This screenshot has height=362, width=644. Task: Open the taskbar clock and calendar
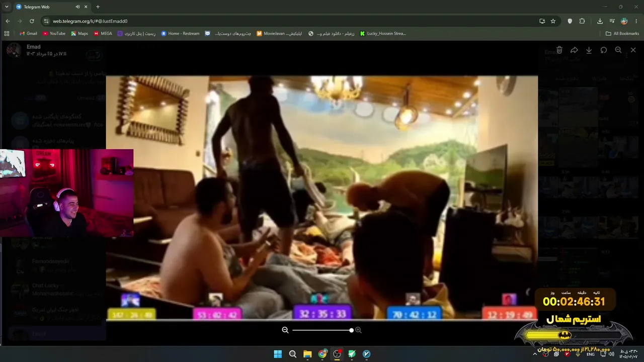click(x=628, y=354)
